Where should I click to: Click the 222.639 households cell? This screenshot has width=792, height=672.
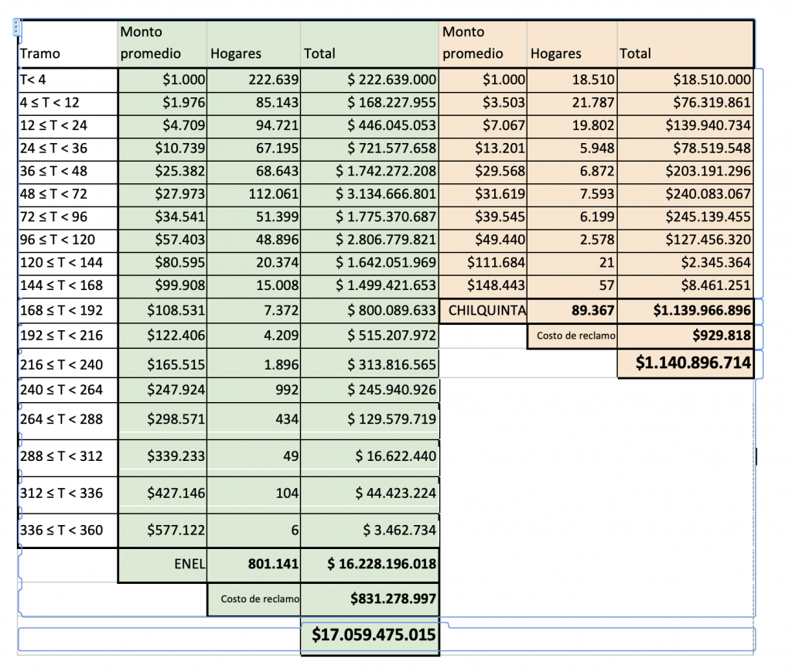pos(254,79)
